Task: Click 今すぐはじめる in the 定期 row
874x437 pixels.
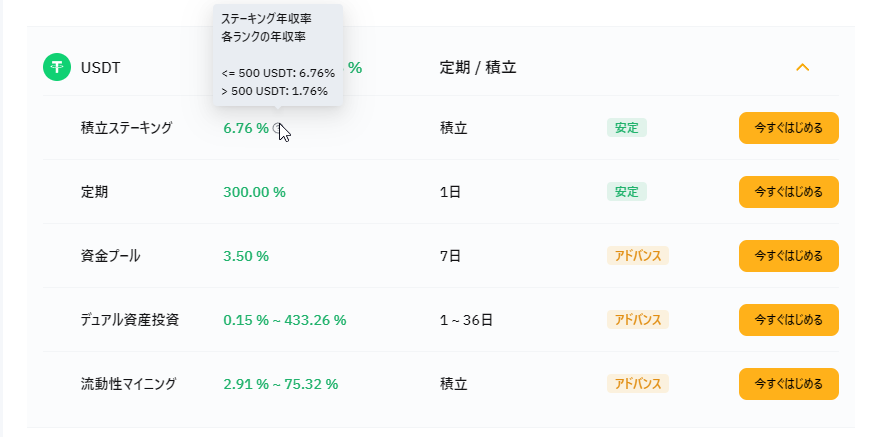Action: click(x=789, y=192)
